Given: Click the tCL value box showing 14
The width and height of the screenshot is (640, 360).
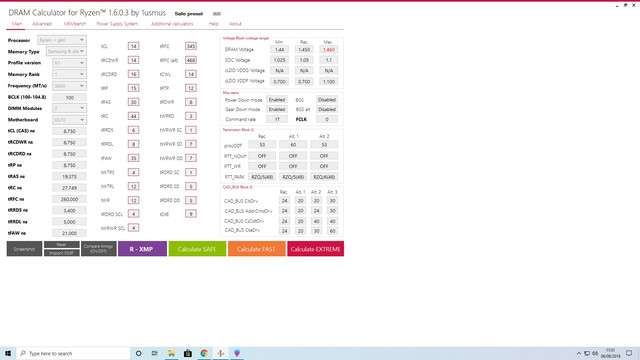Looking at the screenshot, I should 133,46.
